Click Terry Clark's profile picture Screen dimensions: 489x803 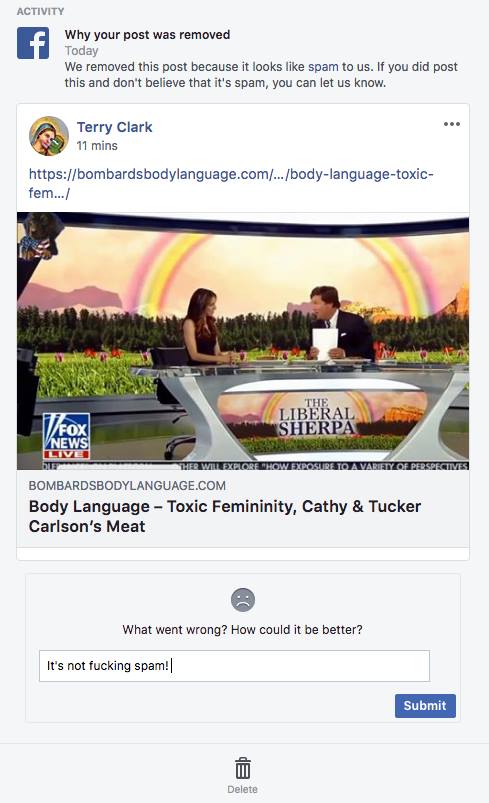tap(49, 136)
